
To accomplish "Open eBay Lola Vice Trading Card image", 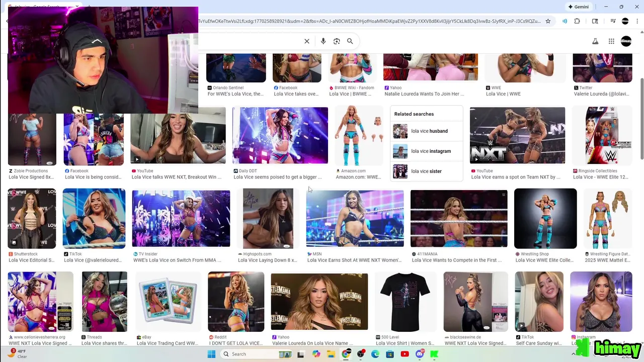I will (x=169, y=302).
